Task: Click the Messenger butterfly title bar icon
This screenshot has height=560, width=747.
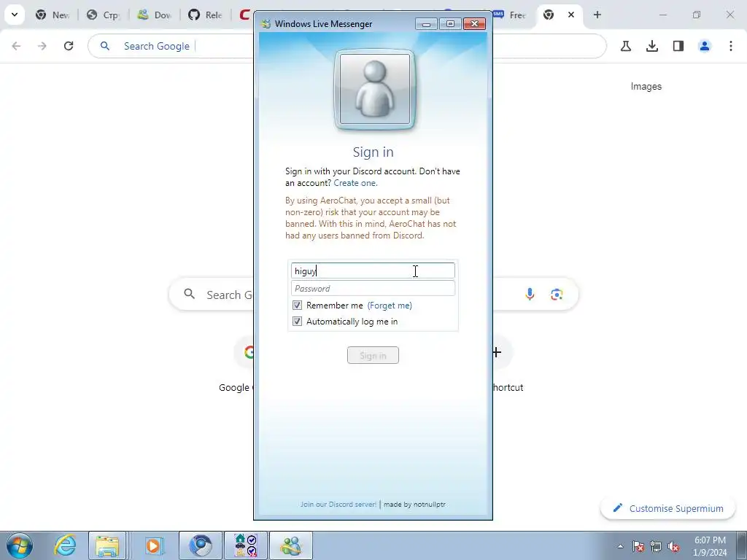Action: [x=266, y=24]
